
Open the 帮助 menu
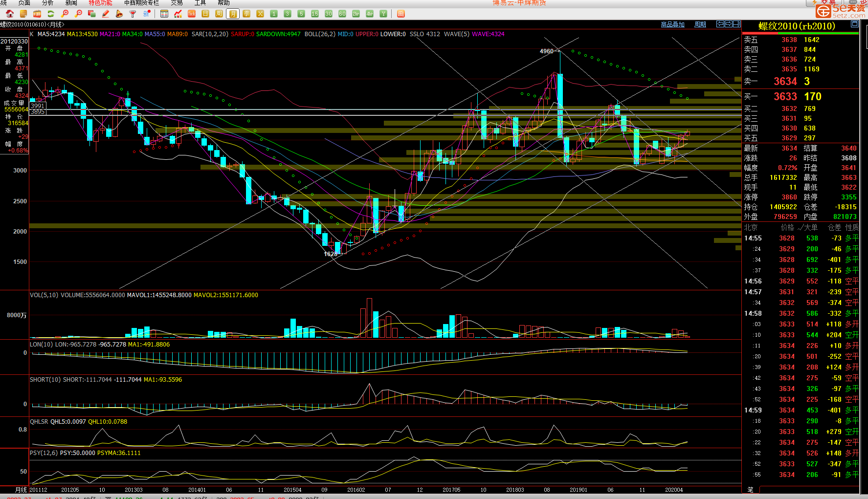coord(224,3)
